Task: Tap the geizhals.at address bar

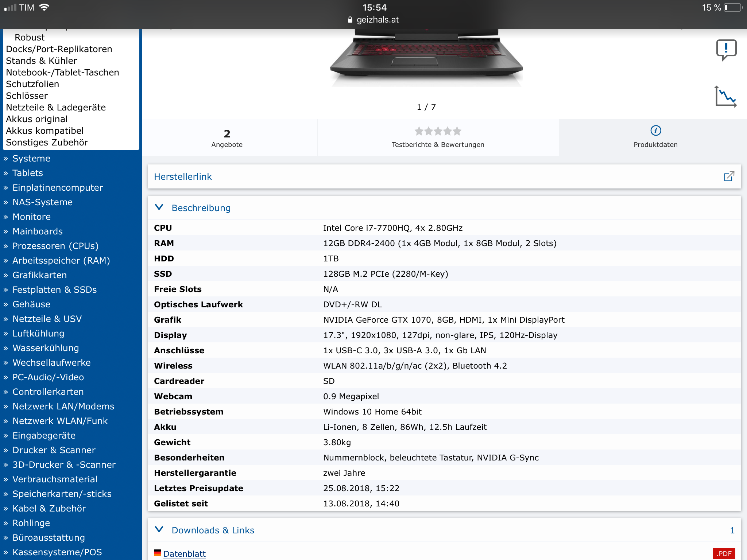Action: coord(377,20)
